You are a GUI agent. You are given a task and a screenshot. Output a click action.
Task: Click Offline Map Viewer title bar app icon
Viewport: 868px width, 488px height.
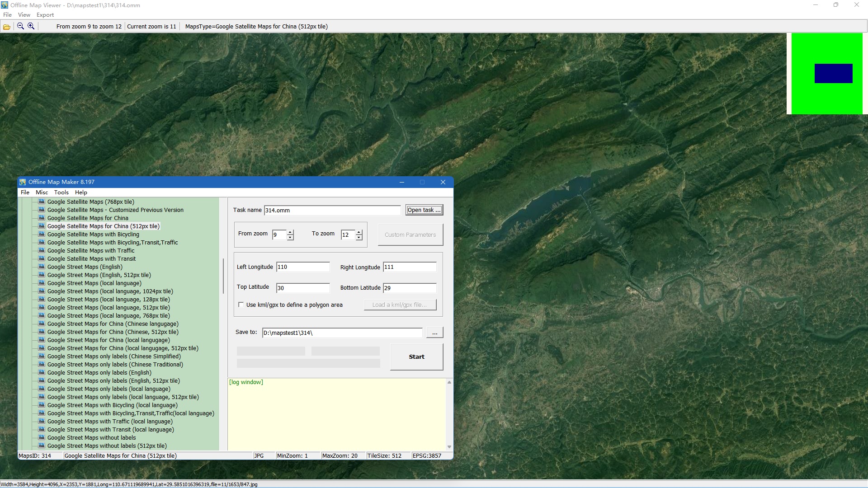pos(5,5)
